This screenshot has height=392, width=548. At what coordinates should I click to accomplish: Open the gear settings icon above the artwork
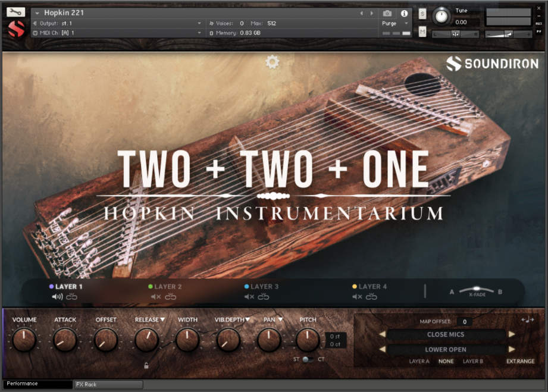(272, 61)
